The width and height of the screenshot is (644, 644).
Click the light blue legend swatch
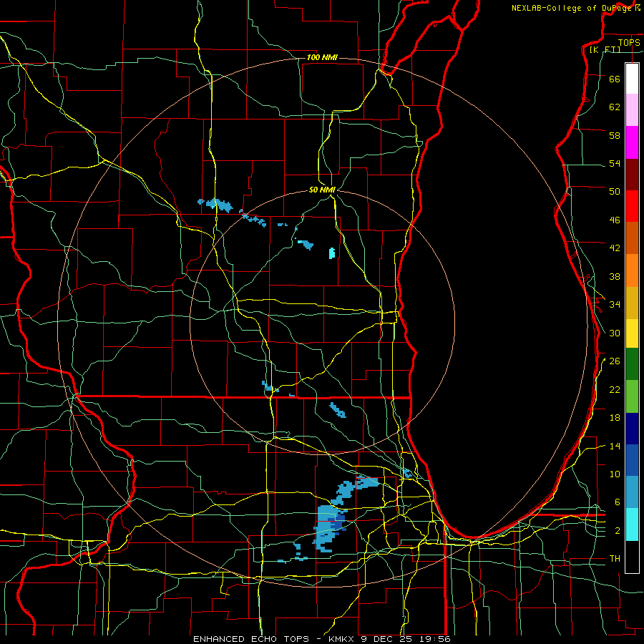(632, 492)
